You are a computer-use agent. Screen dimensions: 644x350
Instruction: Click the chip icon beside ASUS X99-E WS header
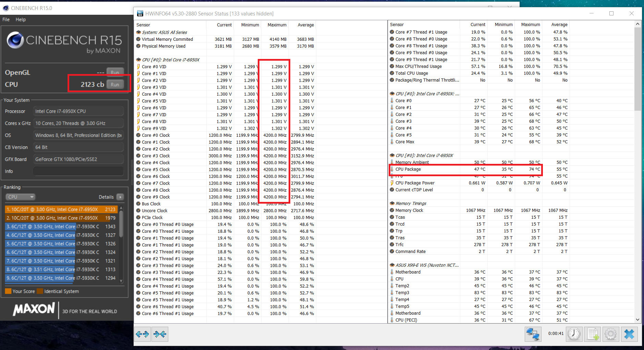(x=392, y=265)
